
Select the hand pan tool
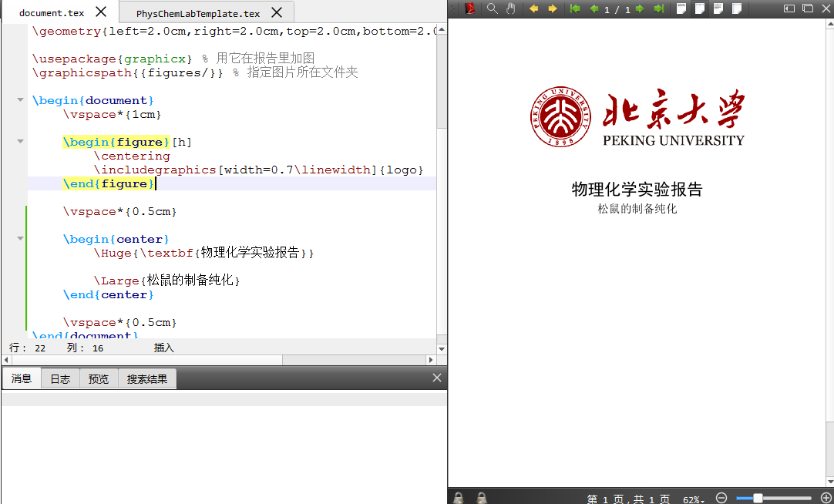pos(511,9)
